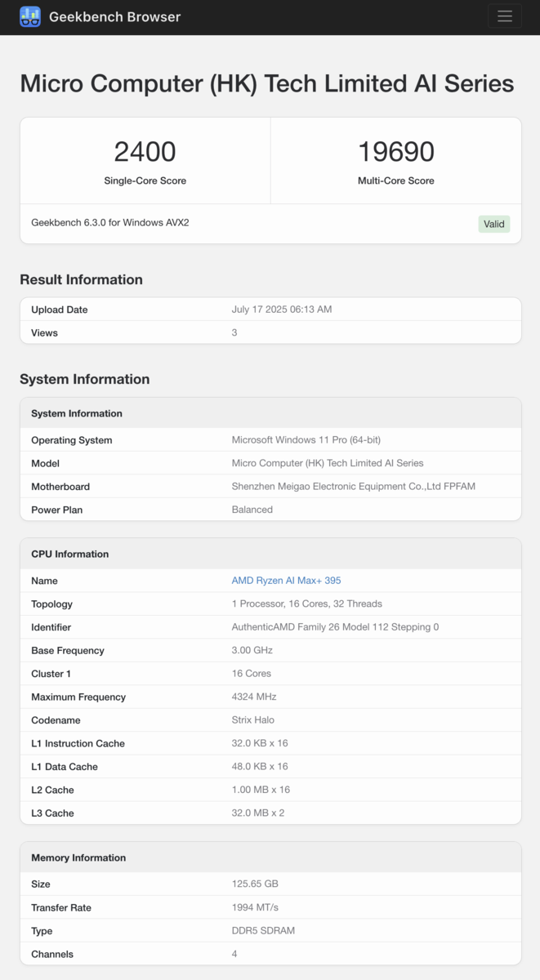Click the Motherboard label

click(60, 487)
